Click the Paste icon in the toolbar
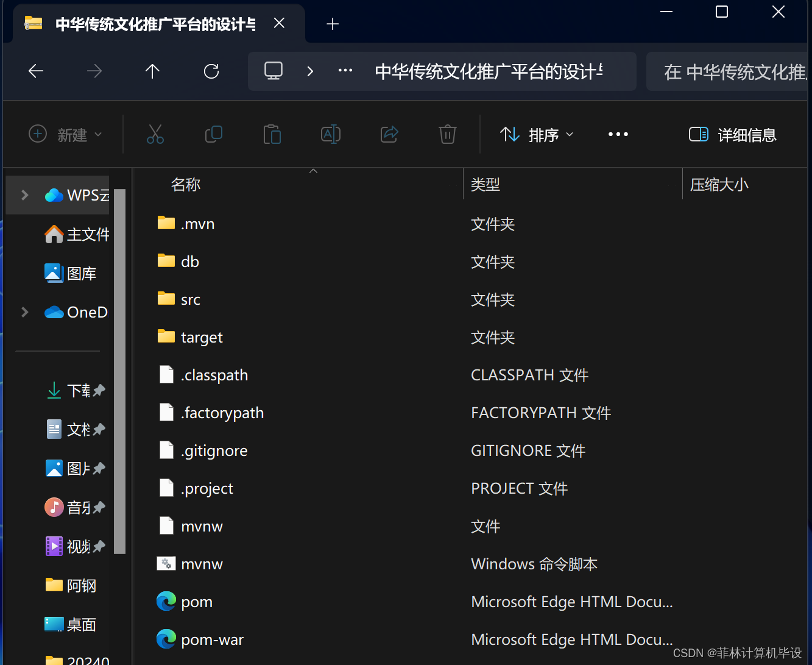 pos(272,134)
